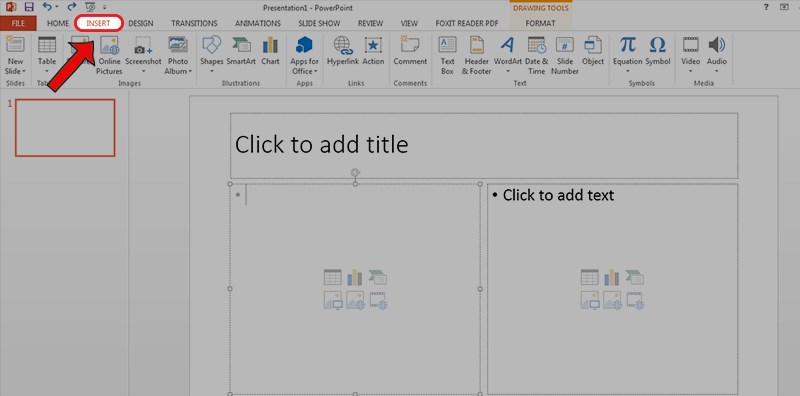Click the Online Pictures icon

(x=110, y=45)
